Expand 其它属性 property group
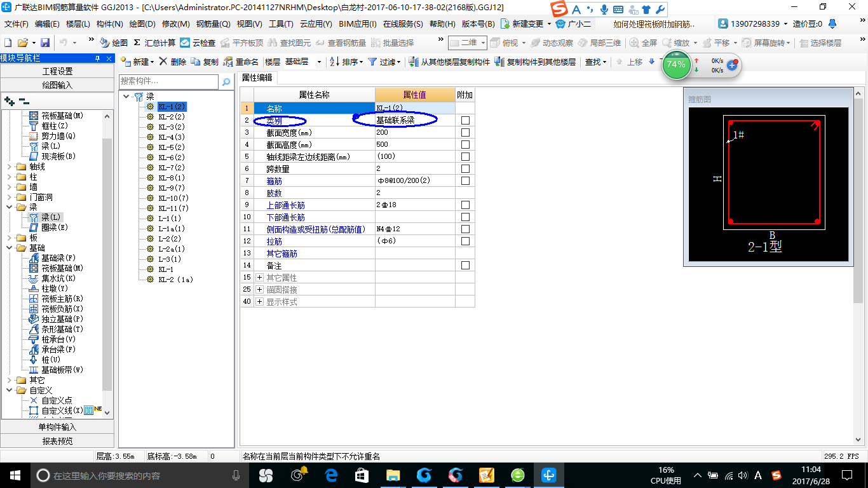The height and width of the screenshot is (488, 868). 259,278
